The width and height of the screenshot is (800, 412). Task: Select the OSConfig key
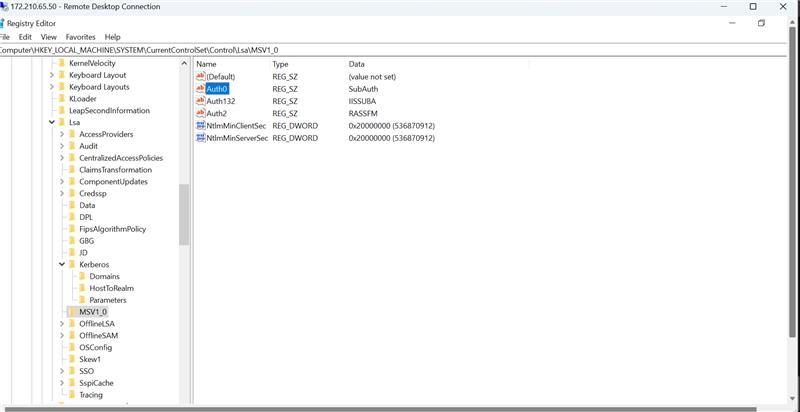pos(95,347)
